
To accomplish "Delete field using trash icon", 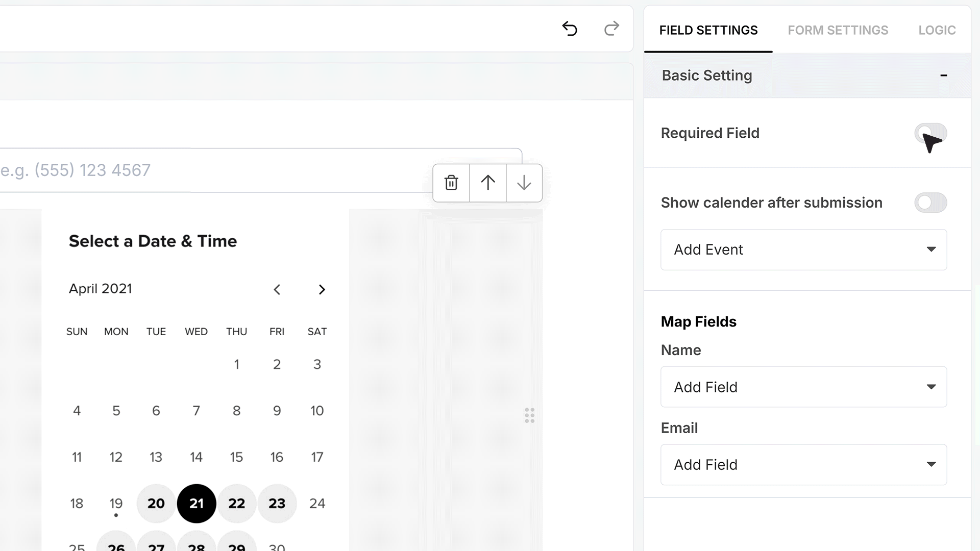I will (451, 183).
